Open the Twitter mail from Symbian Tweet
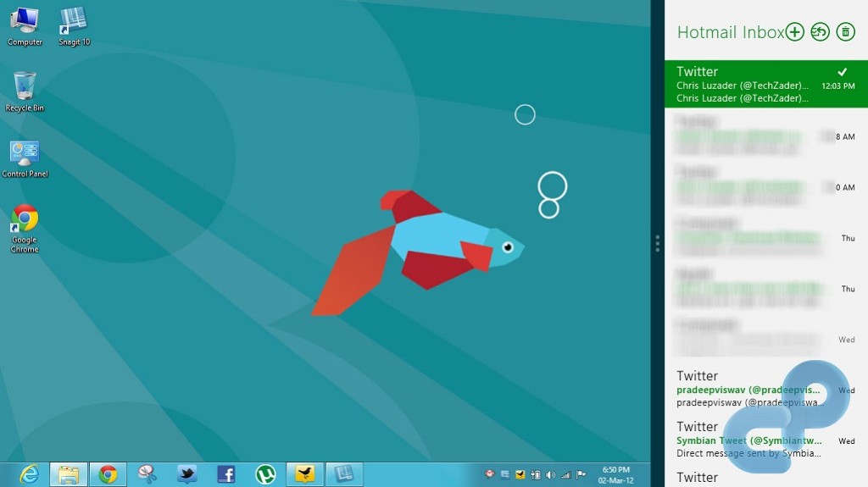The height and width of the screenshot is (487, 868). (x=766, y=440)
